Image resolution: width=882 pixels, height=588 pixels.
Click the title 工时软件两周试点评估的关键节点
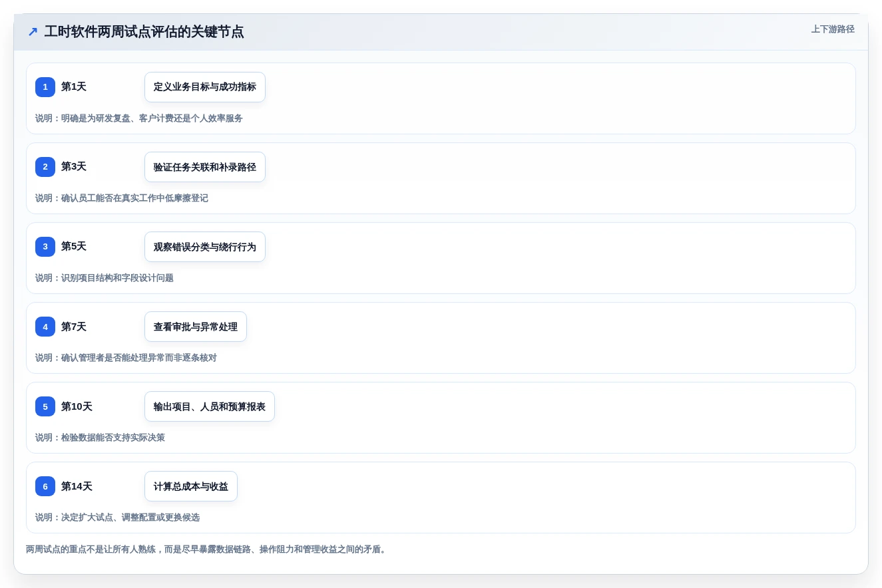[144, 32]
